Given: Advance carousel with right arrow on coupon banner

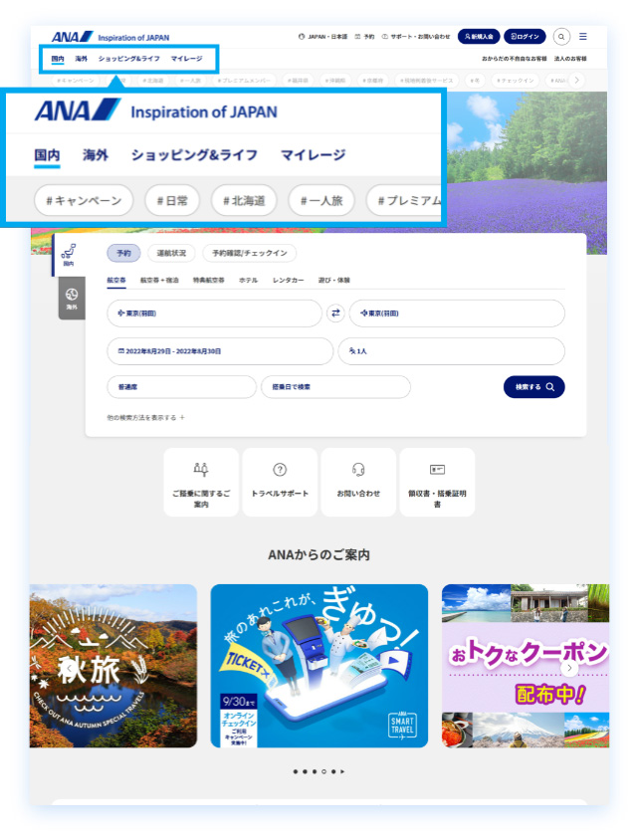Looking at the screenshot, I should click(x=569, y=668).
